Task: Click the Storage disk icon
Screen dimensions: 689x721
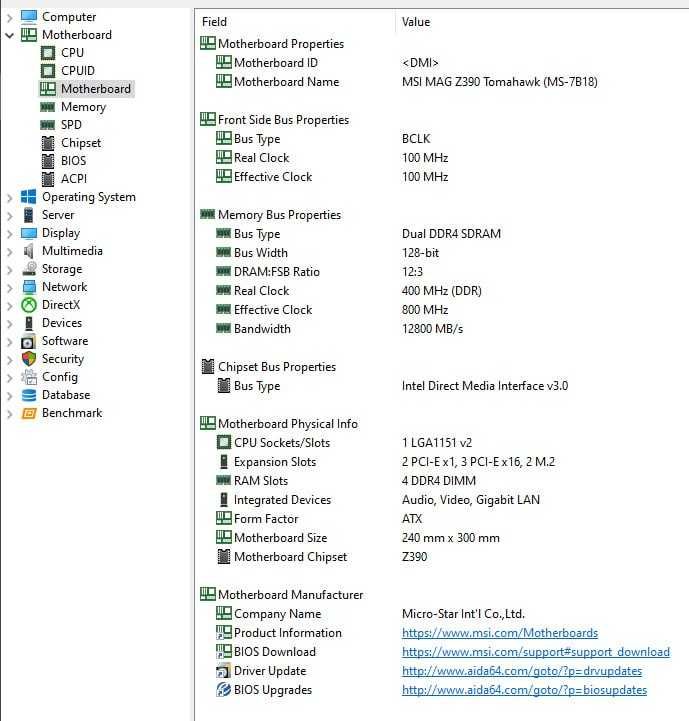Action: [x=29, y=269]
